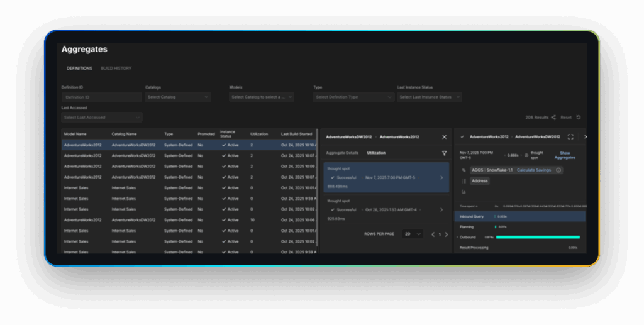644x325 pixels.
Task: Select the Result Processing timing row
Action: point(519,248)
